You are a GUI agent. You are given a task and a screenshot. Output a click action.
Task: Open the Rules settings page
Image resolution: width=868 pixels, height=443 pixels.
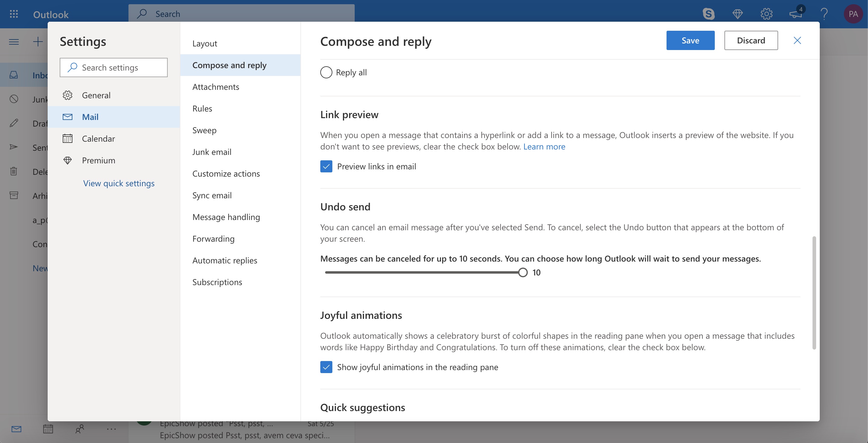(x=240, y=108)
